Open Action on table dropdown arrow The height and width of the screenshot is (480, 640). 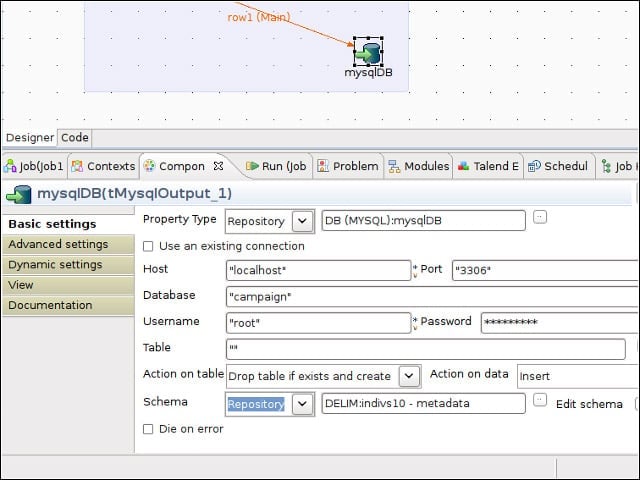coord(409,376)
